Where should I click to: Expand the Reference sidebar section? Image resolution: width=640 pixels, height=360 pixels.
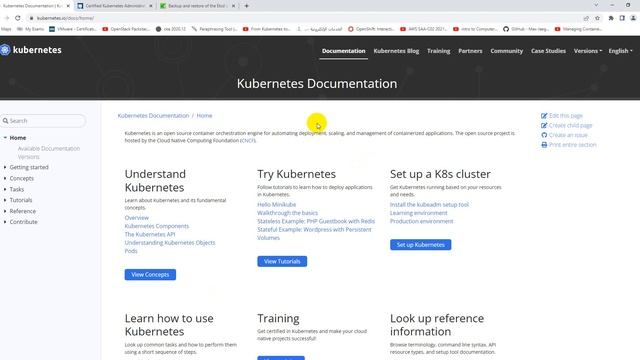tap(5, 211)
